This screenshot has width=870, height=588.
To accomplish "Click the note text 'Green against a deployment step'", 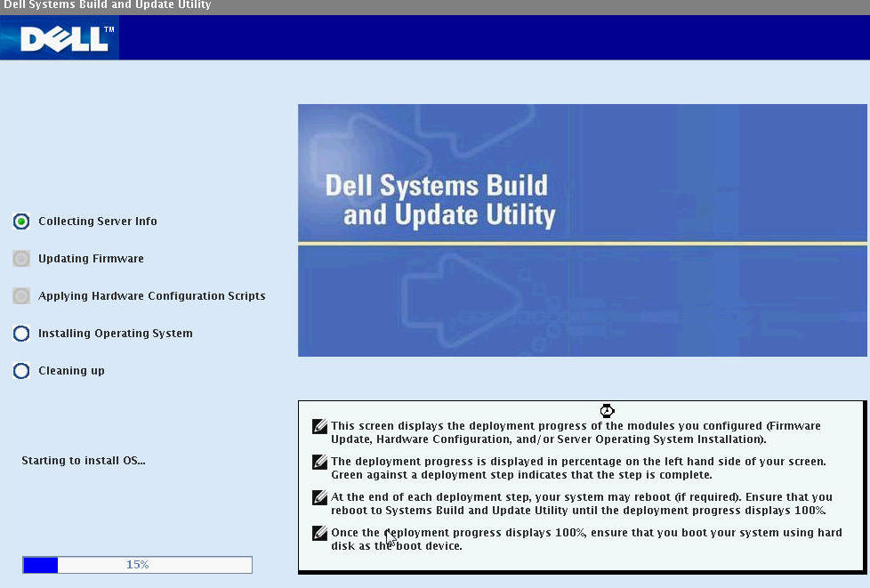I will [x=521, y=475].
